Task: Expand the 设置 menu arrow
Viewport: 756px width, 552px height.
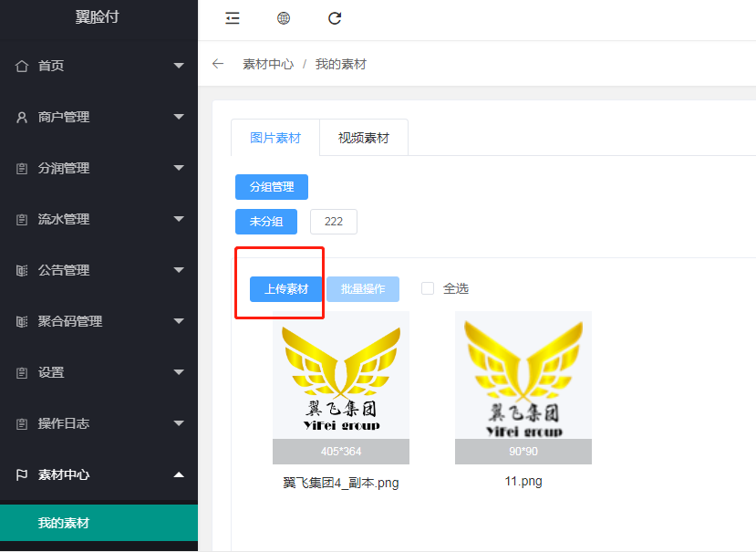Action: click(x=179, y=372)
